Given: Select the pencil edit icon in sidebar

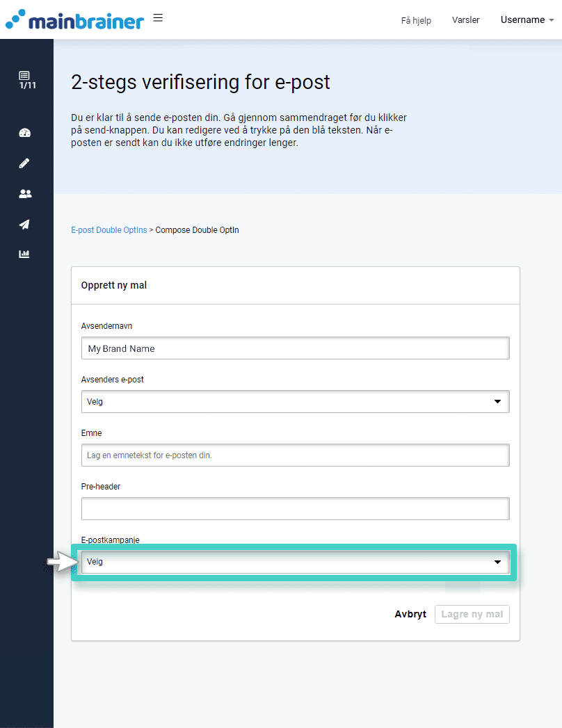Looking at the screenshot, I should pos(25,163).
